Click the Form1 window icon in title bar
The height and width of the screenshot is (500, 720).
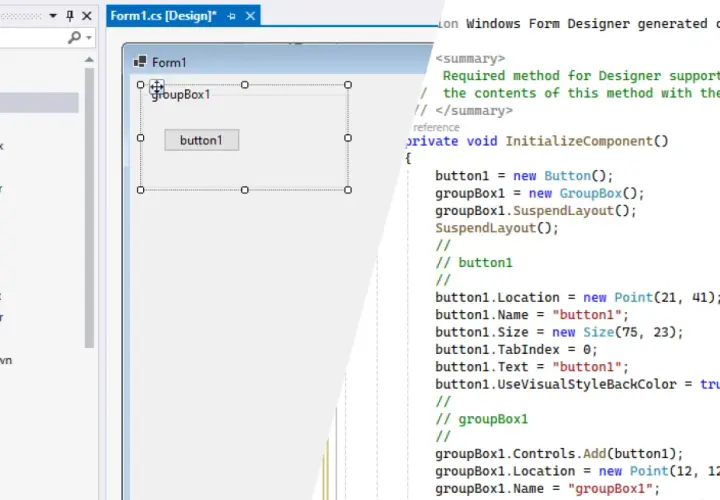pyautogui.click(x=140, y=62)
